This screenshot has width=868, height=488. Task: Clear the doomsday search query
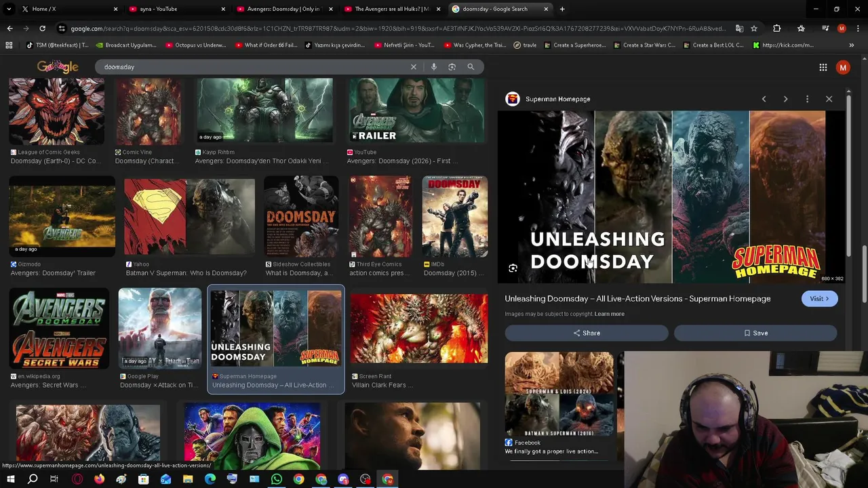coord(413,67)
